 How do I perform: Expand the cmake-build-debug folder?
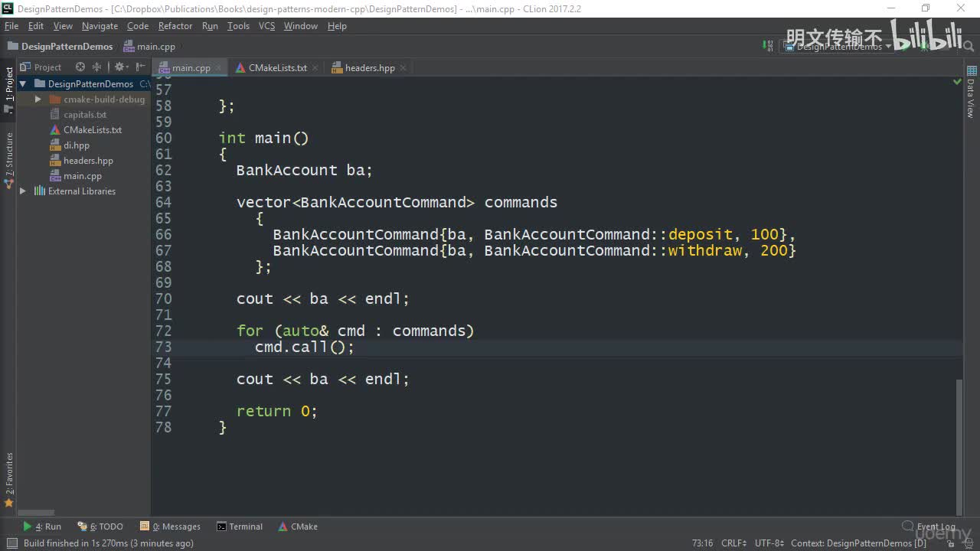click(x=38, y=99)
